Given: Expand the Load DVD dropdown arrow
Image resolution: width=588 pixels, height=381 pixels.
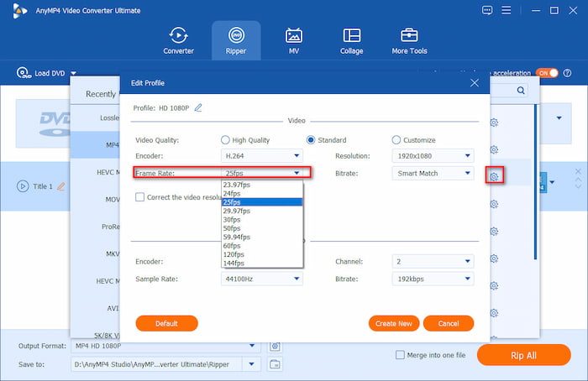Looking at the screenshot, I should point(74,73).
